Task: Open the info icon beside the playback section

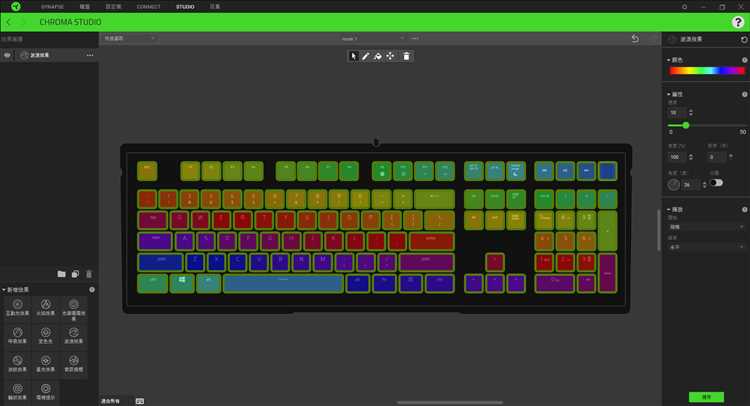Action: click(744, 209)
